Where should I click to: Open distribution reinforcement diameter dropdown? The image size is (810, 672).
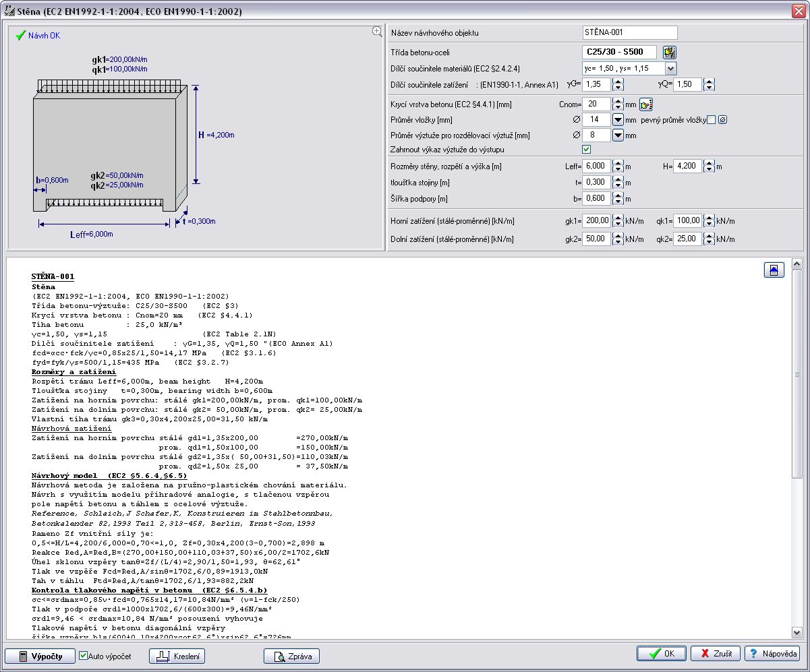click(x=618, y=135)
